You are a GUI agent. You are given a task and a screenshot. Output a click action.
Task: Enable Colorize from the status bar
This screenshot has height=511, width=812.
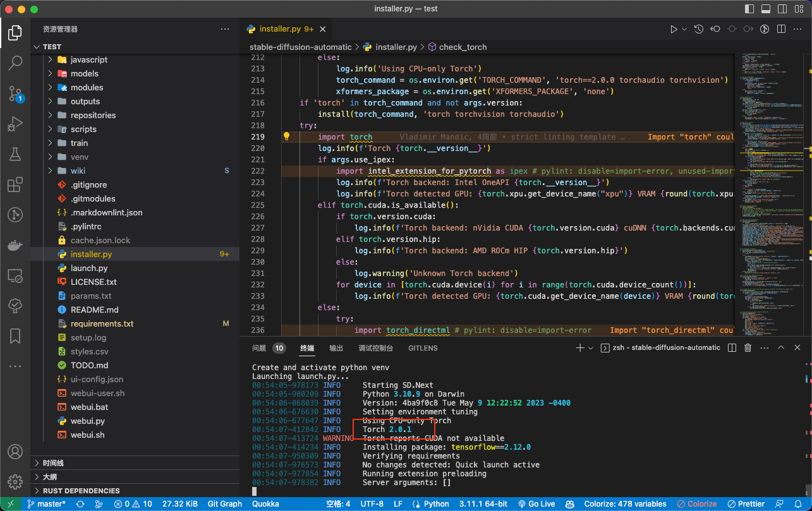697,503
